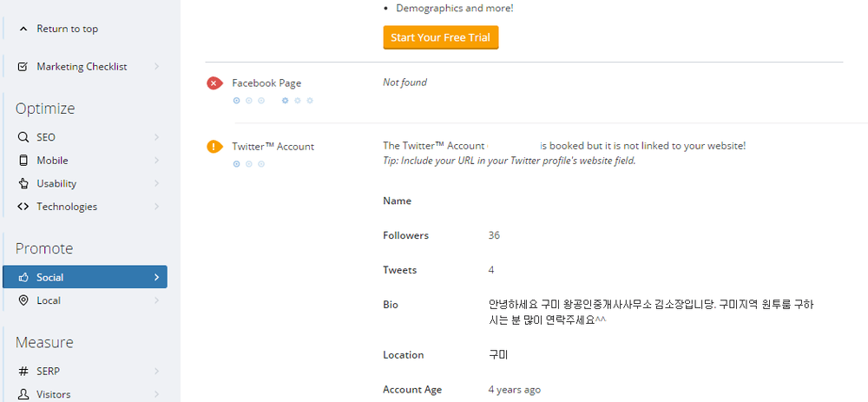Click the Tweets value 4

[491, 270]
